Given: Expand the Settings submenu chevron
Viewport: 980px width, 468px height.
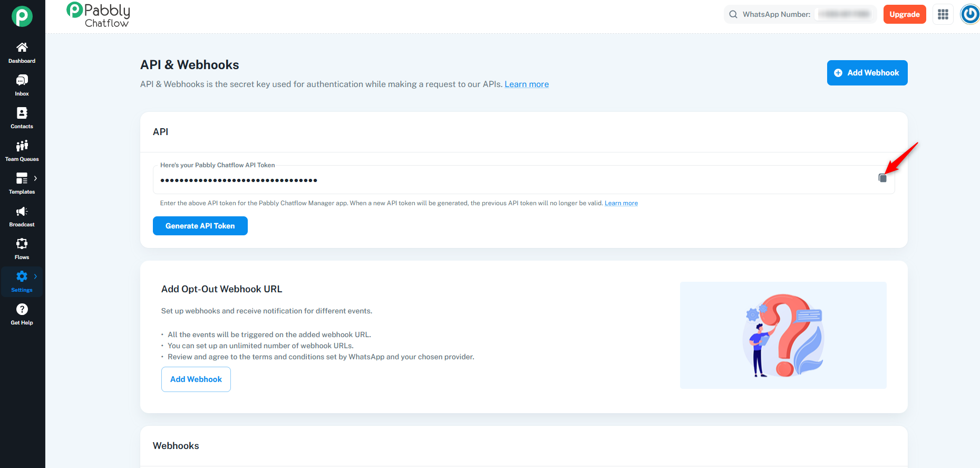Looking at the screenshot, I should tap(35, 276).
